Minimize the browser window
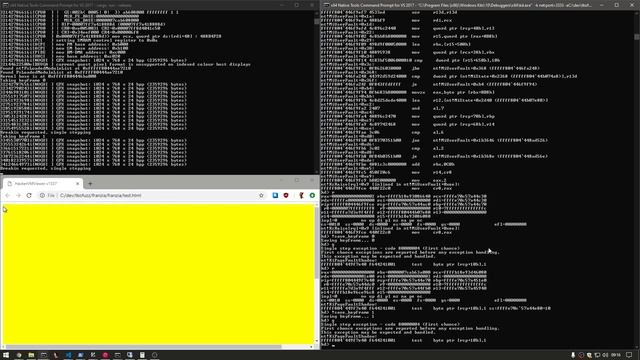This screenshot has width=640, height=360. point(282,180)
